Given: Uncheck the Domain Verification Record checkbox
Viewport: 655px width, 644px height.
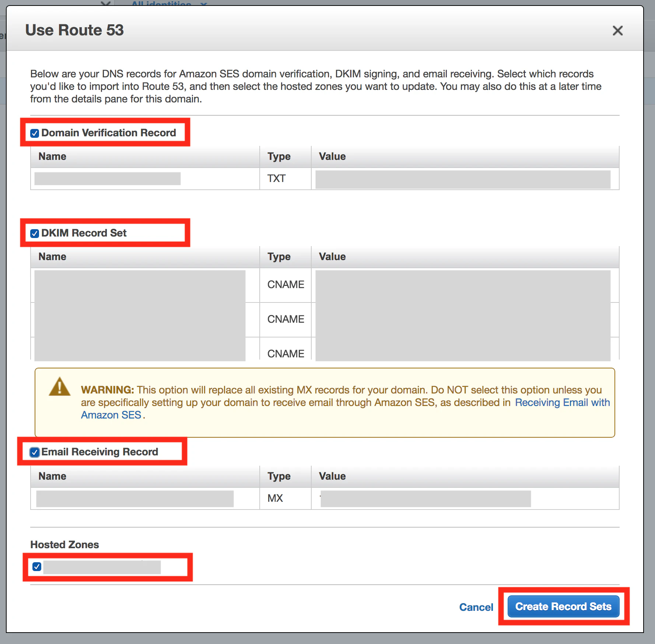Looking at the screenshot, I should tap(35, 133).
